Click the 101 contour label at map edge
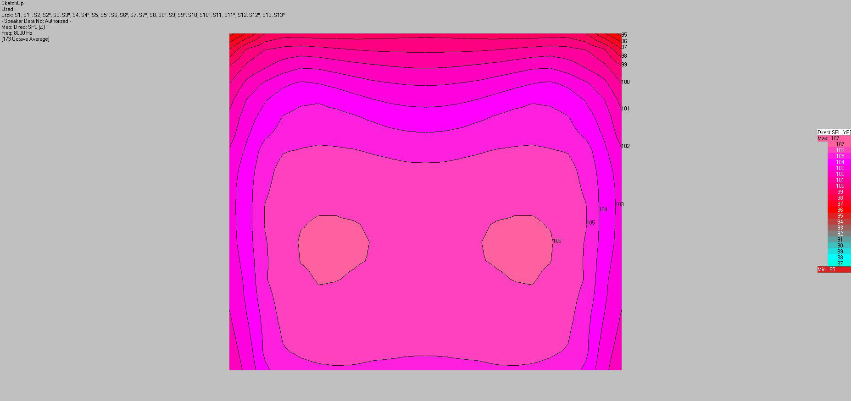Viewport: 868px width, 401px height. (625, 109)
